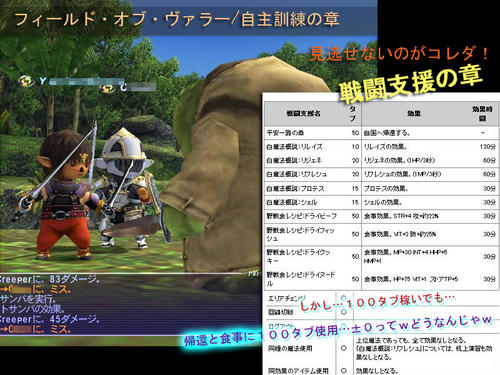
Task: Select the brown-haired Tarutaru character in red pants
Action: click(63, 193)
